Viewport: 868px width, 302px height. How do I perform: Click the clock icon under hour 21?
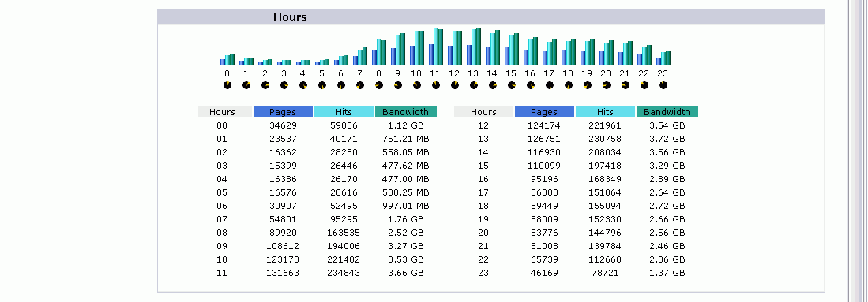point(625,85)
